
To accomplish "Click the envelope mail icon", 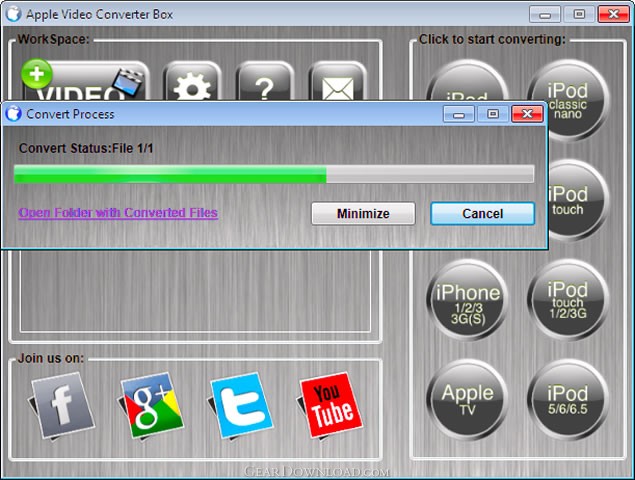I will [x=337, y=82].
